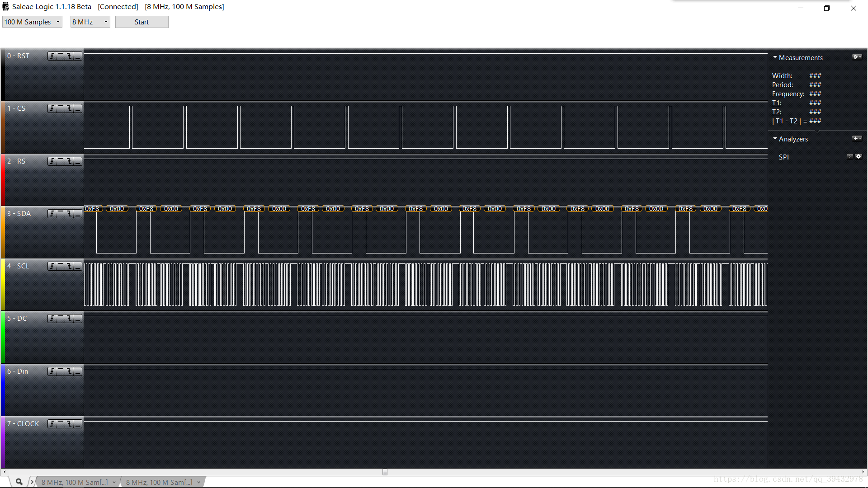
Task: Open the 8 MHz sample rate dropdown
Action: pyautogui.click(x=90, y=22)
